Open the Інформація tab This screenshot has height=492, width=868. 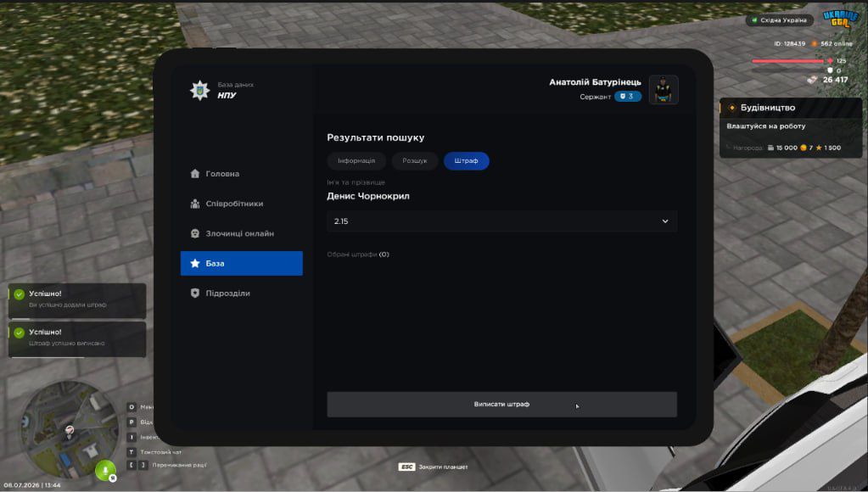(356, 161)
